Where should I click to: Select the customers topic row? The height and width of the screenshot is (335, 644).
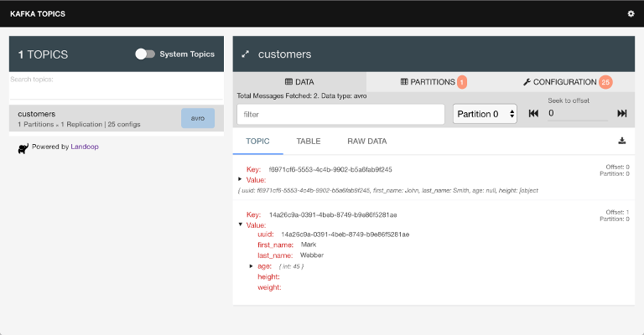(x=117, y=118)
